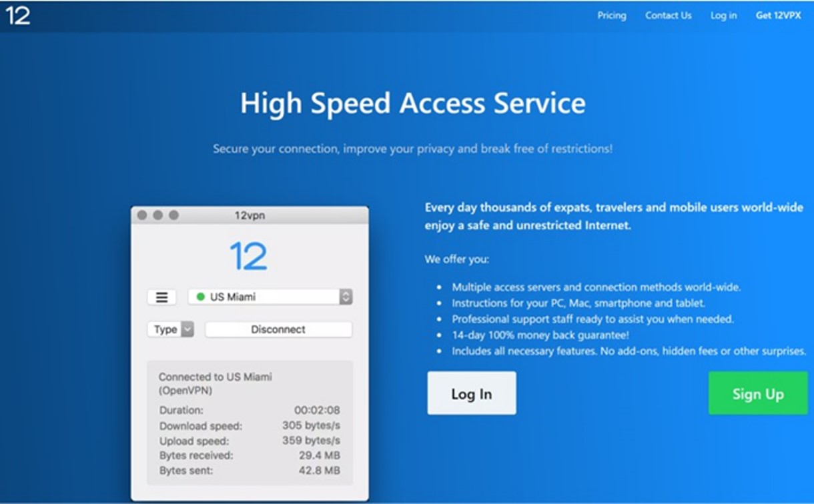The height and width of the screenshot is (504, 814).
Task: Zoom the 12vpn window with the third title bar button
Action: pos(173,215)
